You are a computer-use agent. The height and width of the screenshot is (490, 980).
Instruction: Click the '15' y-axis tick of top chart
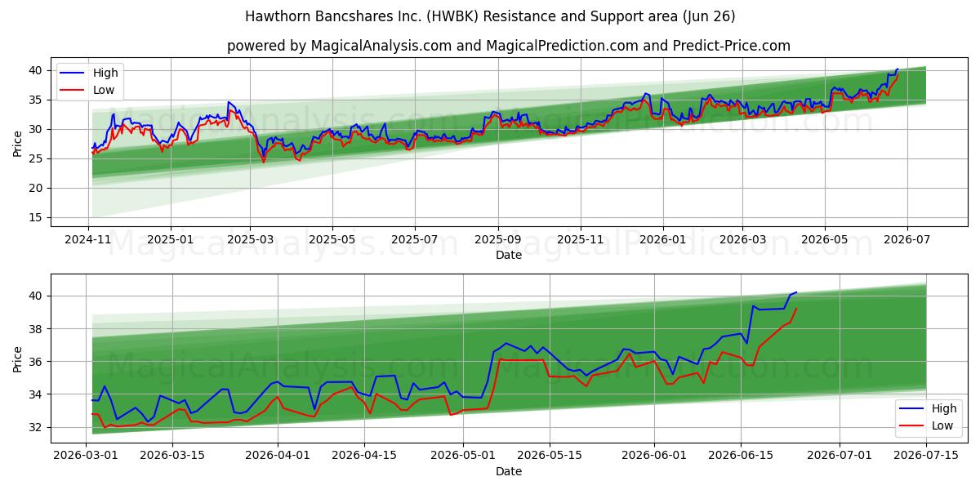pos(38,217)
